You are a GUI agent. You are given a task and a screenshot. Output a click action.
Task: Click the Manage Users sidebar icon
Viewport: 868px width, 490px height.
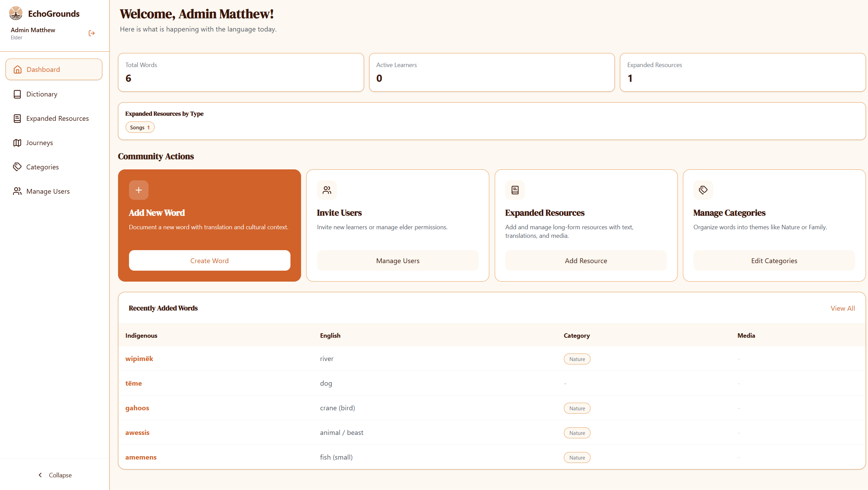point(17,191)
